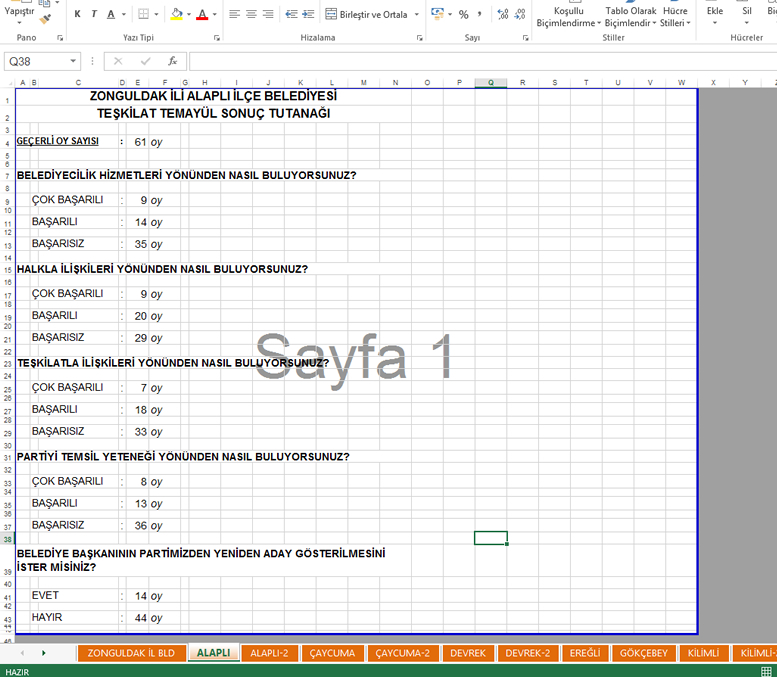Decrease decimal places
The width and height of the screenshot is (777, 677).
click(520, 14)
